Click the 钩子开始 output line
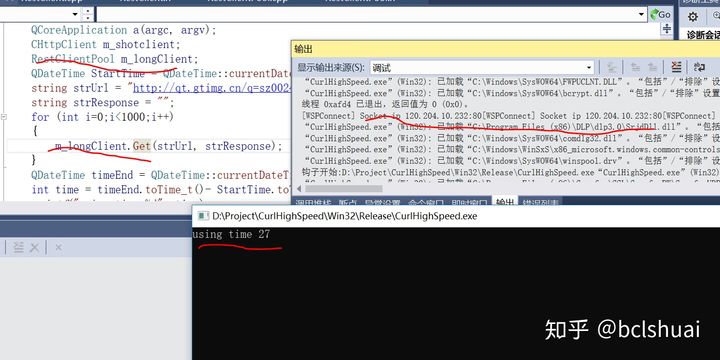 (x=511, y=172)
